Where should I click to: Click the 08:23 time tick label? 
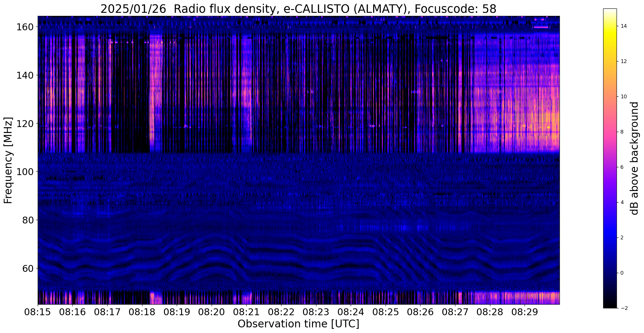[x=316, y=312]
